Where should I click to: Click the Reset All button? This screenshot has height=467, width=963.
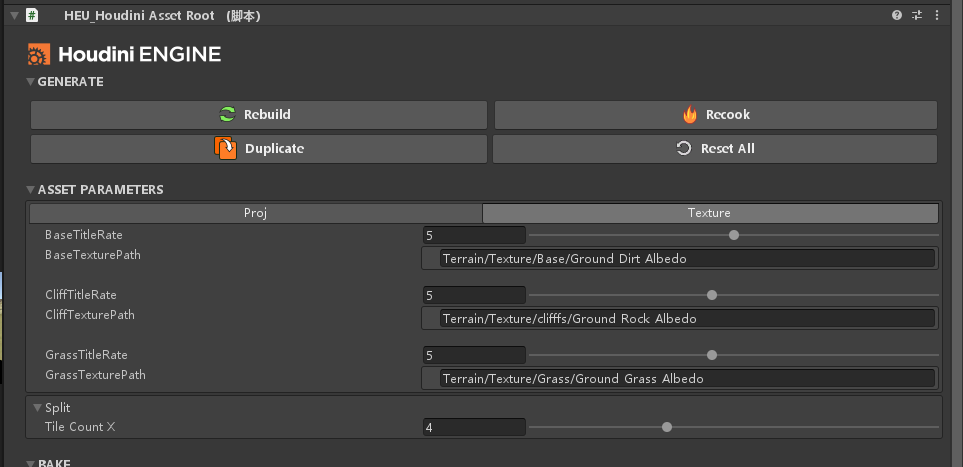coord(715,149)
